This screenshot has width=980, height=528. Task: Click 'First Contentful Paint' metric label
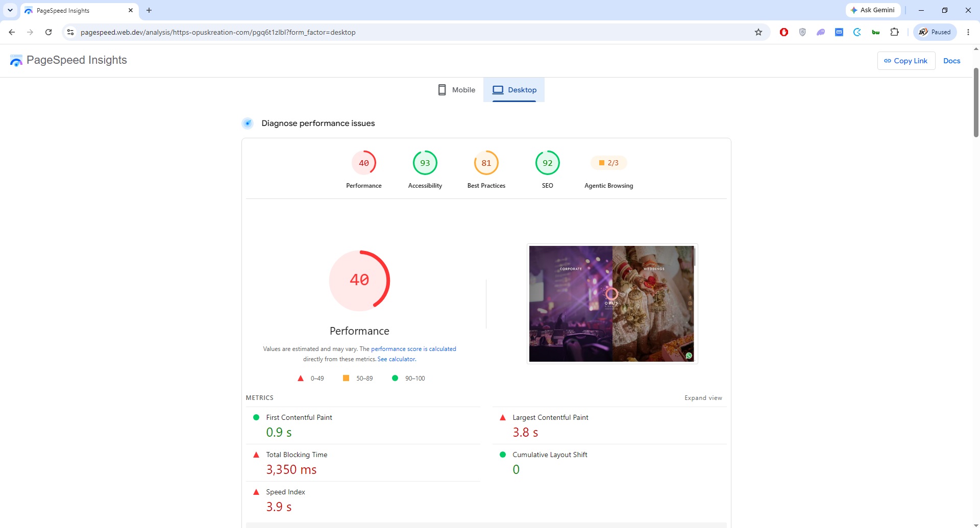(x=299, y=417)
